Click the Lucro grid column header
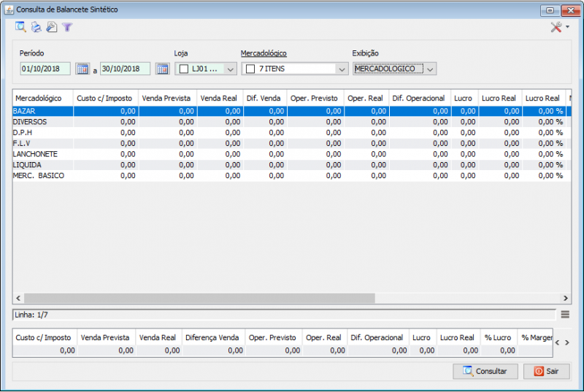This screenshot has height=392, width=584. [x=464, y=99]
